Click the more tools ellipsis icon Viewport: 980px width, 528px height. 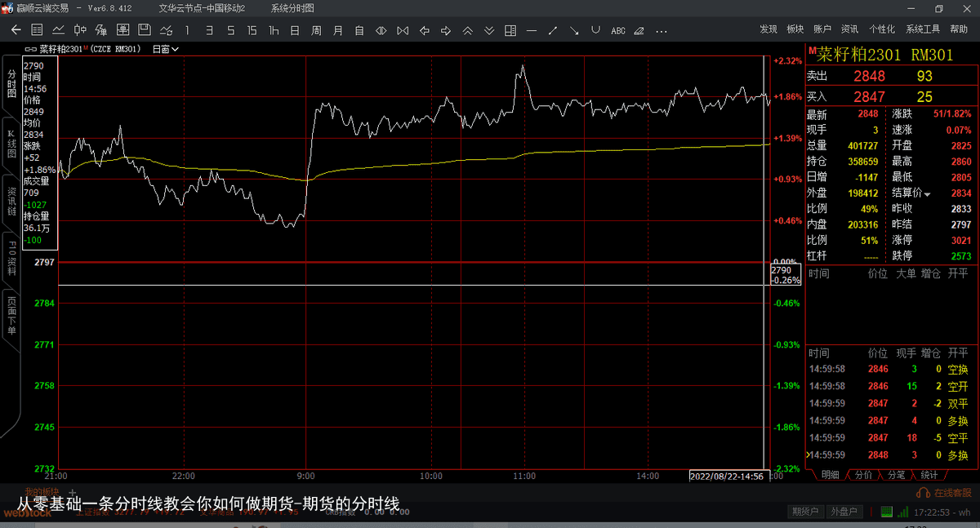point(661,30)
